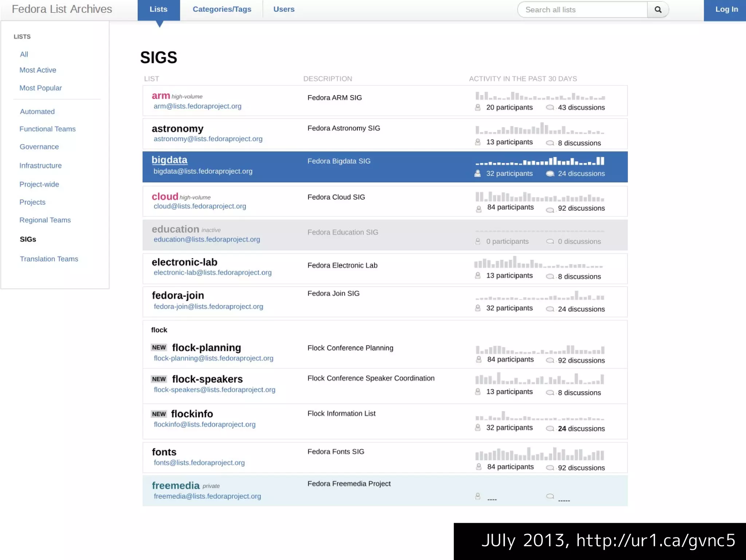
Task: Click discussions bubble icon in arm row
Action: pyautogui.click(x=550, y=107)
